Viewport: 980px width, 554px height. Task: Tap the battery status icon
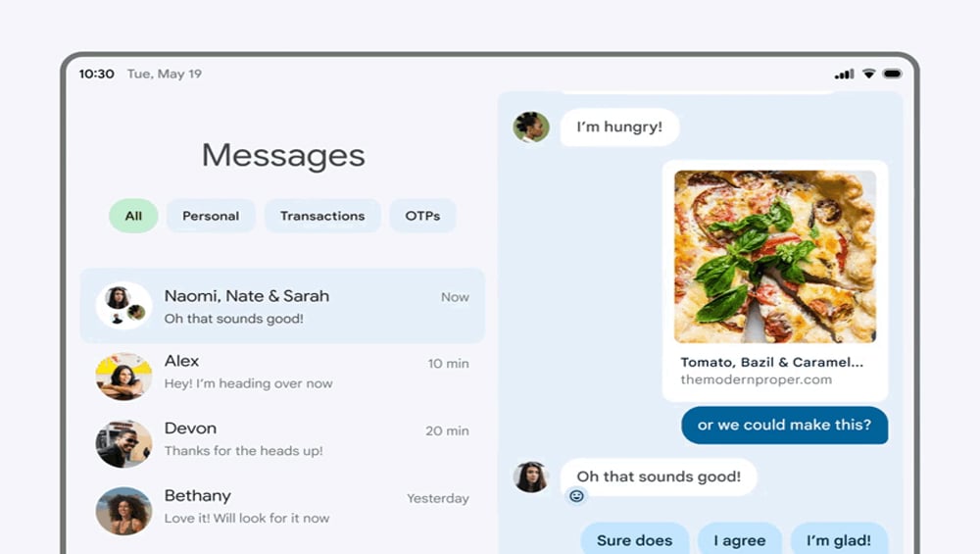click(892, 74)
